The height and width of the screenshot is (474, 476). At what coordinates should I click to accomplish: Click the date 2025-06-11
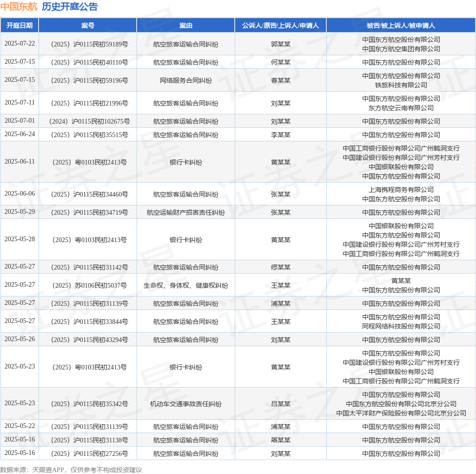(20, 161)
